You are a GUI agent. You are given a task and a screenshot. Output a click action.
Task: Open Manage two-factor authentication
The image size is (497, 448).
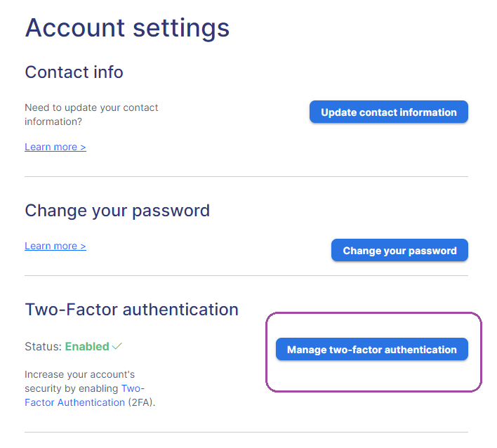point(372,349)
